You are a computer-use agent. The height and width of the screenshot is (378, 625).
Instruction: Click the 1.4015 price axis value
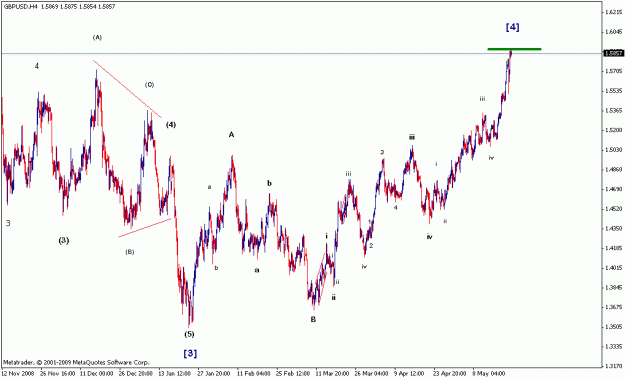click(x=614, y=268)
